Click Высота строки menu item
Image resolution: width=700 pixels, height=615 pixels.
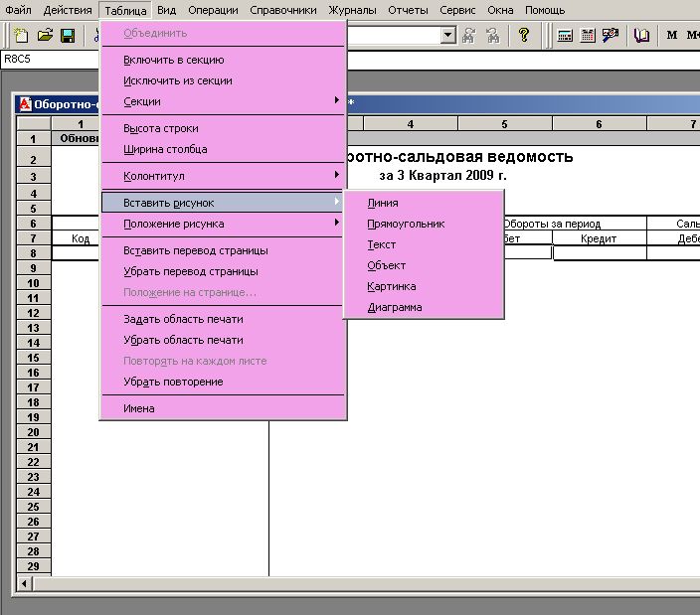pos(161,128)
